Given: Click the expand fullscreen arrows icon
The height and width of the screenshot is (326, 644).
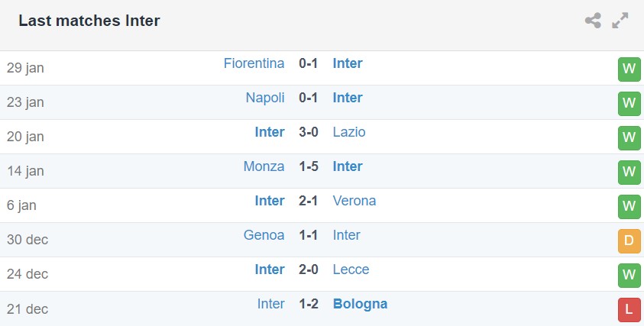Looking at the screenshot, I should [620, 21].
